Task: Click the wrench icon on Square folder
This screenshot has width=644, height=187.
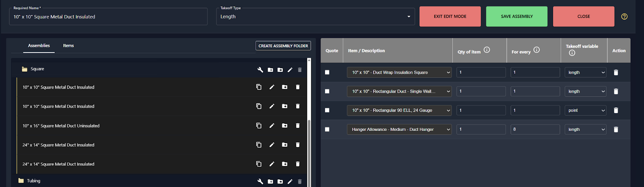Action: coord(260,70)
